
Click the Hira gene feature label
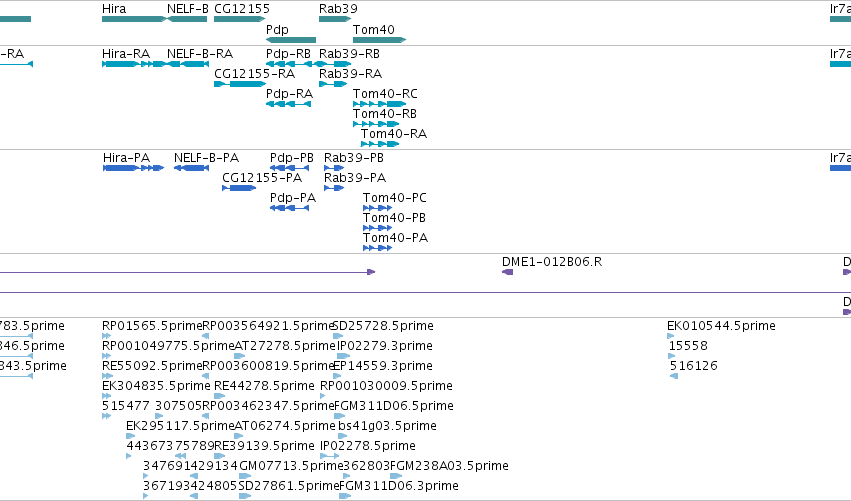click(x=114, y=9)
